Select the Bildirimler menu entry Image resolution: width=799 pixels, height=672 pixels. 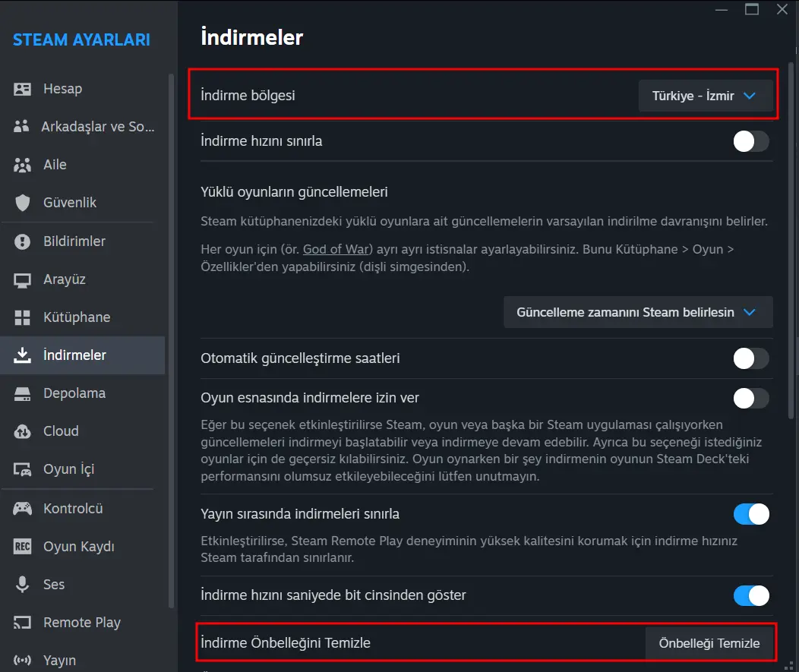click(x=83, y=241)
